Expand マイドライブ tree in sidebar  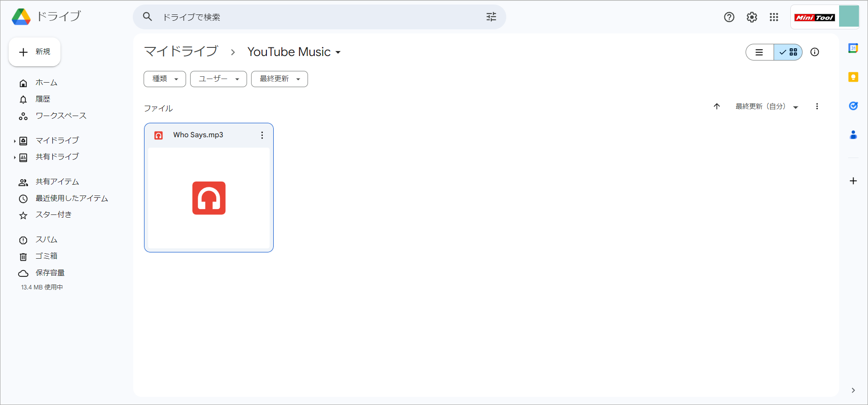point(14,141)
